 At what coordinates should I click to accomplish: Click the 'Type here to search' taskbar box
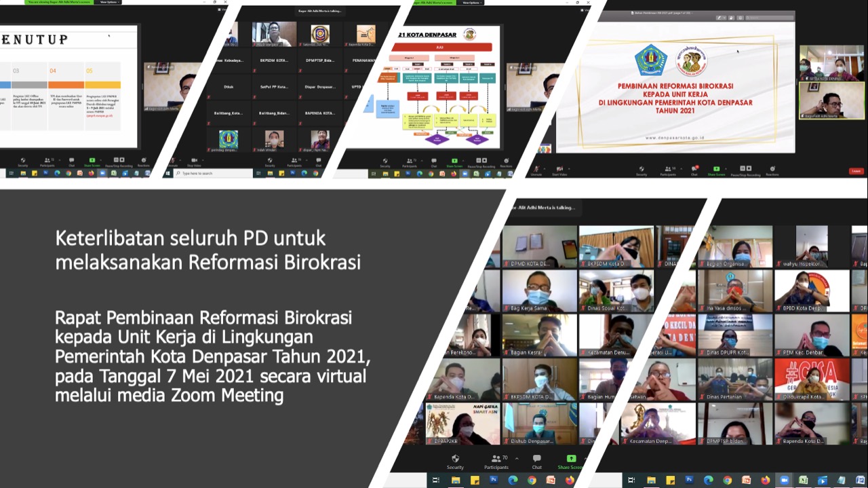(213, 174)
